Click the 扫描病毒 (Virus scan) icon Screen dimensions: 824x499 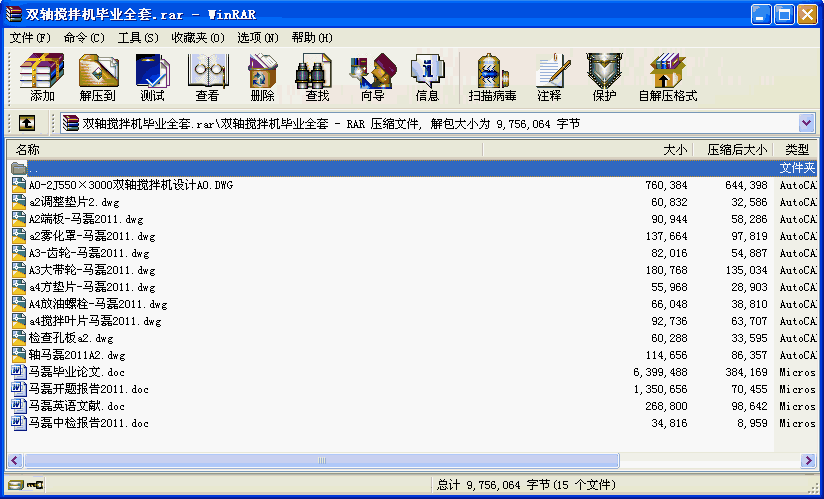492,77
